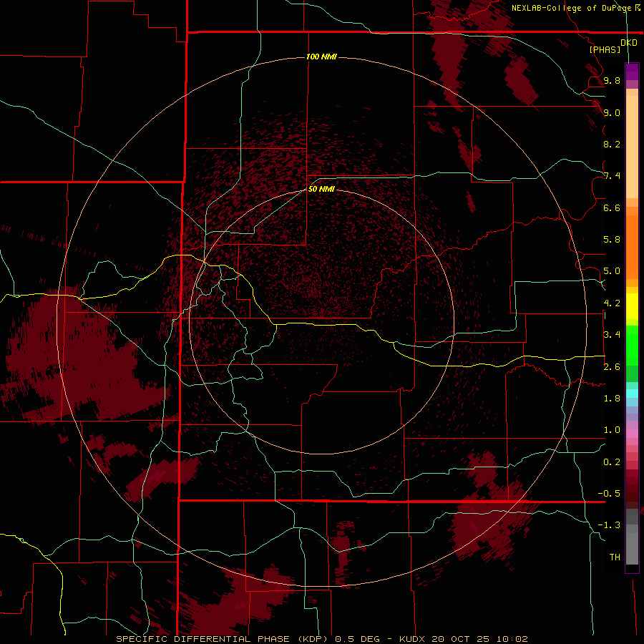Screen dimensions: 644x644
Task: Click the 8.2 value on the color scale
Action: 612,144
